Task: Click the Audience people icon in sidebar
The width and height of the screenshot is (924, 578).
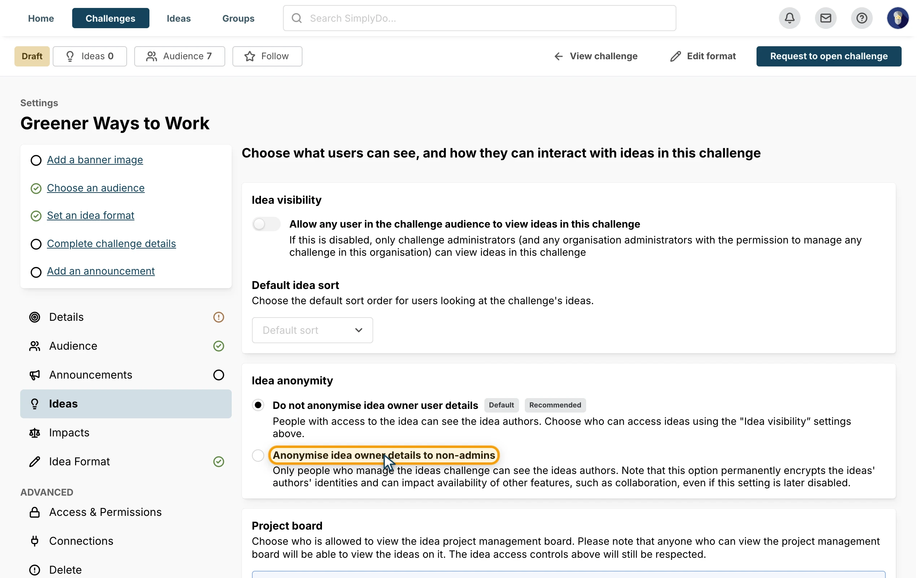Action: click(35, 346)
